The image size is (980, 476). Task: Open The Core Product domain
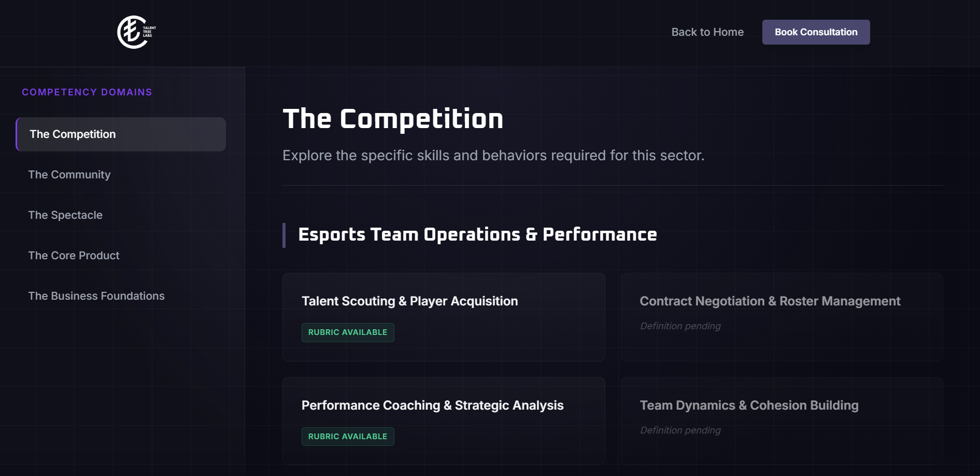pos(74,256)
